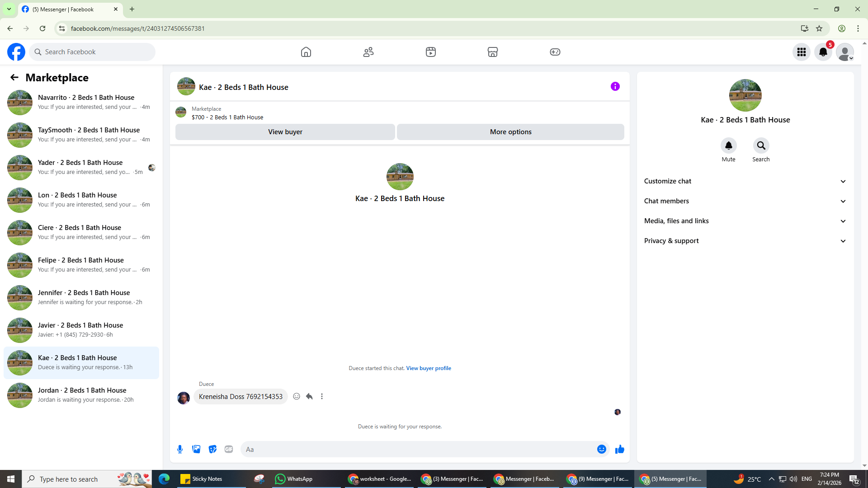This screenshot has width=868, height=488.
Task: Mute this Kae conversation
Action: [x=728, y=146]
